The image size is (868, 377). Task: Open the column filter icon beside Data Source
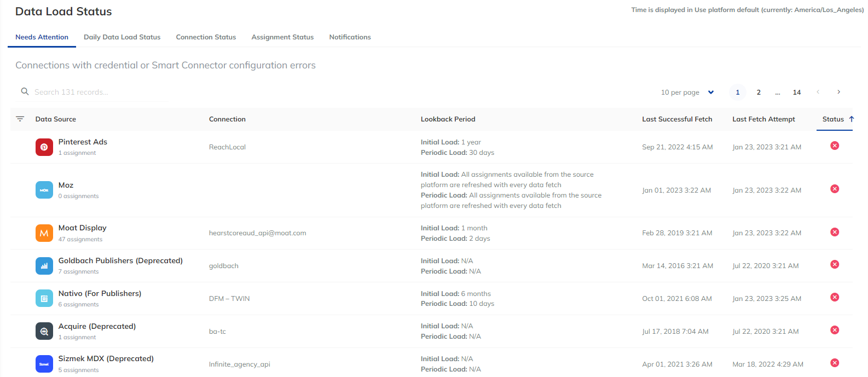point(20,119)
